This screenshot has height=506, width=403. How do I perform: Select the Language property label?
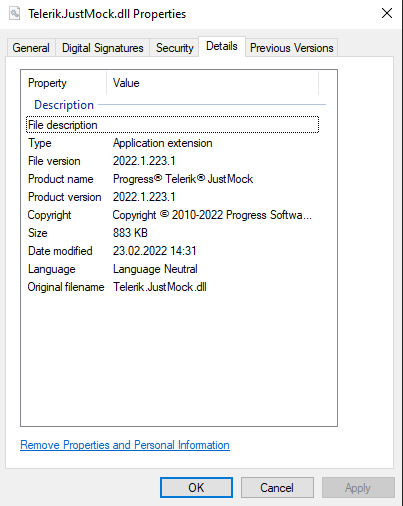(x=52, y=269)
